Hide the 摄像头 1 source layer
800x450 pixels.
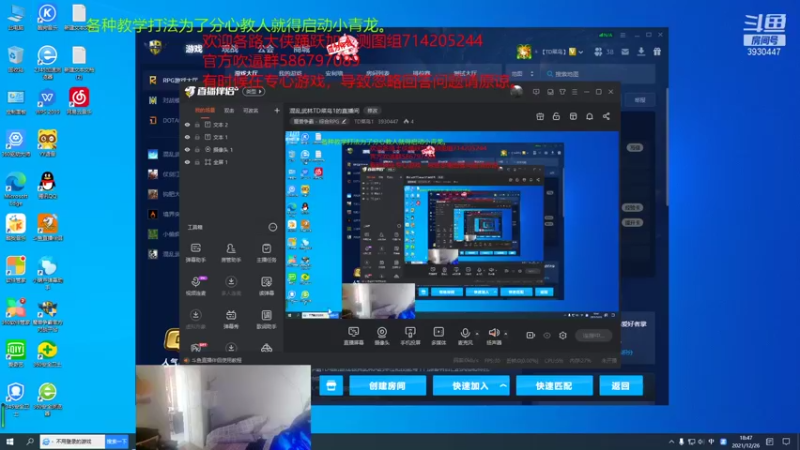click(187, 149)
